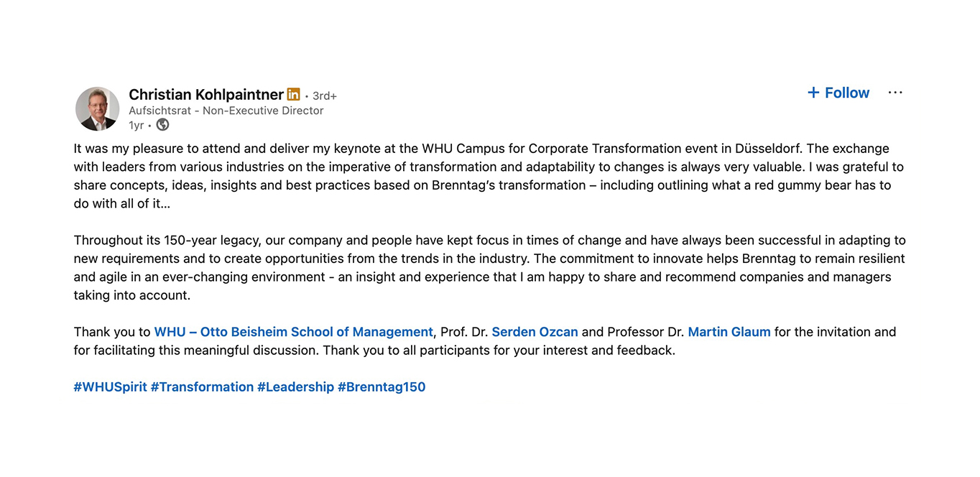The height and width of the screenshot is (477, 980).
Task: Follow Christian Kohlpaintner
Action: [x=846, y=93]
